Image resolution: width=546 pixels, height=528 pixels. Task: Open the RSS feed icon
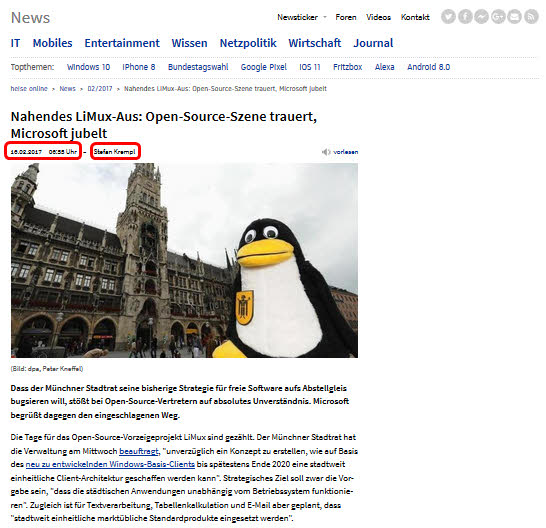[531, 17]
